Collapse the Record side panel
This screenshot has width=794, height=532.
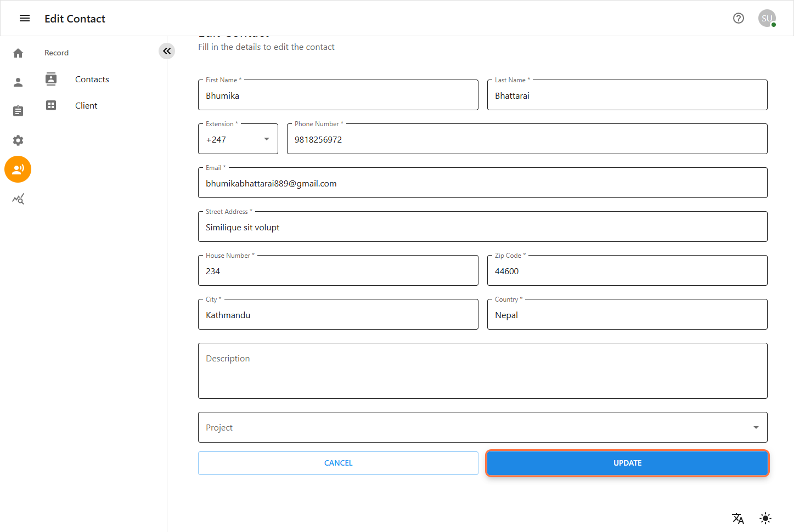167,51
